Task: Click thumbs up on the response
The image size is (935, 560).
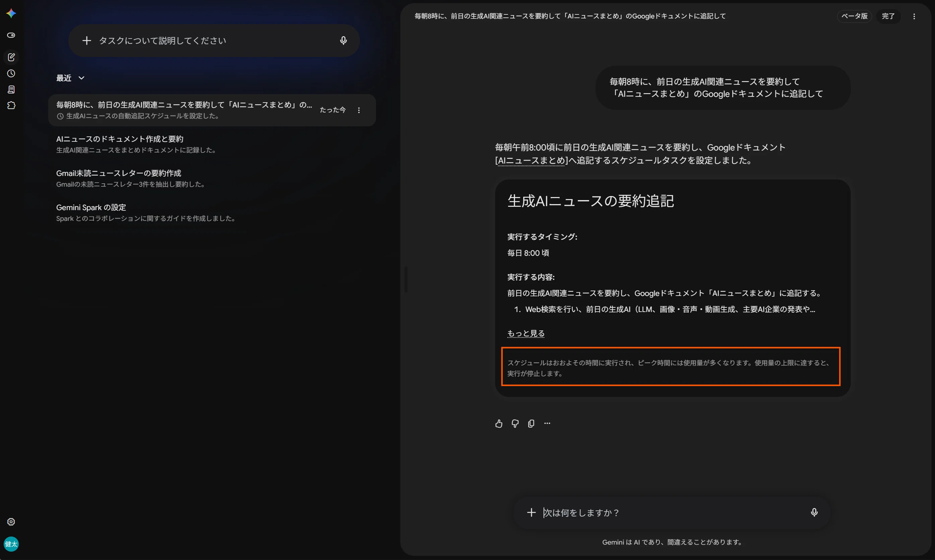Action: [498, 423]
